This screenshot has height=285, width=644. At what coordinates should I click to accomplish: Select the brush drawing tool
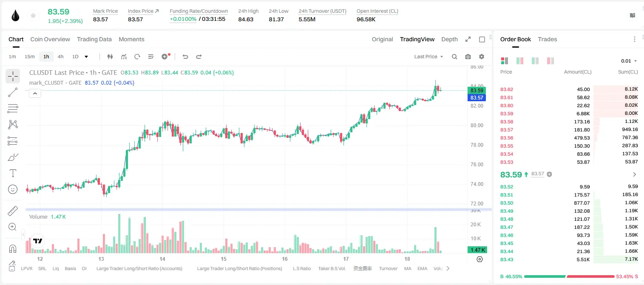(x=13, y=157)
